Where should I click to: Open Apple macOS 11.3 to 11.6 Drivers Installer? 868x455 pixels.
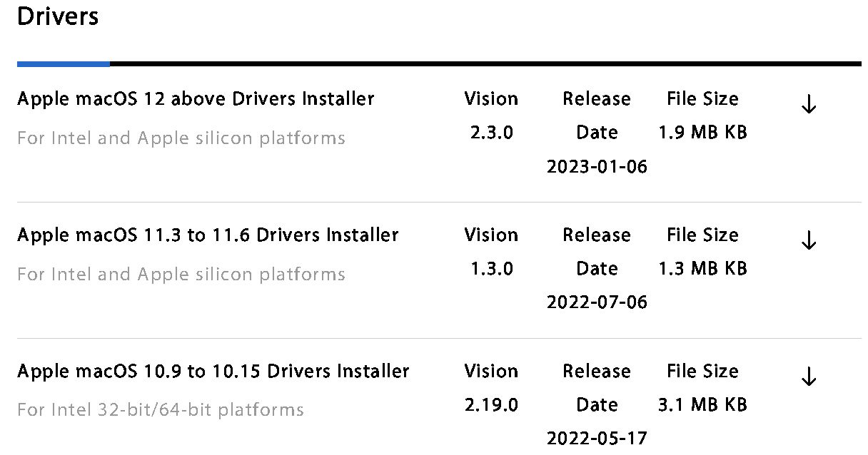tap(208, 235)
